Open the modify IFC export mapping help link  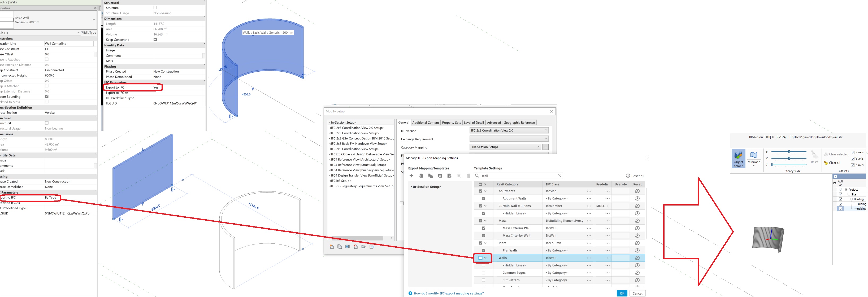(448, 293)
